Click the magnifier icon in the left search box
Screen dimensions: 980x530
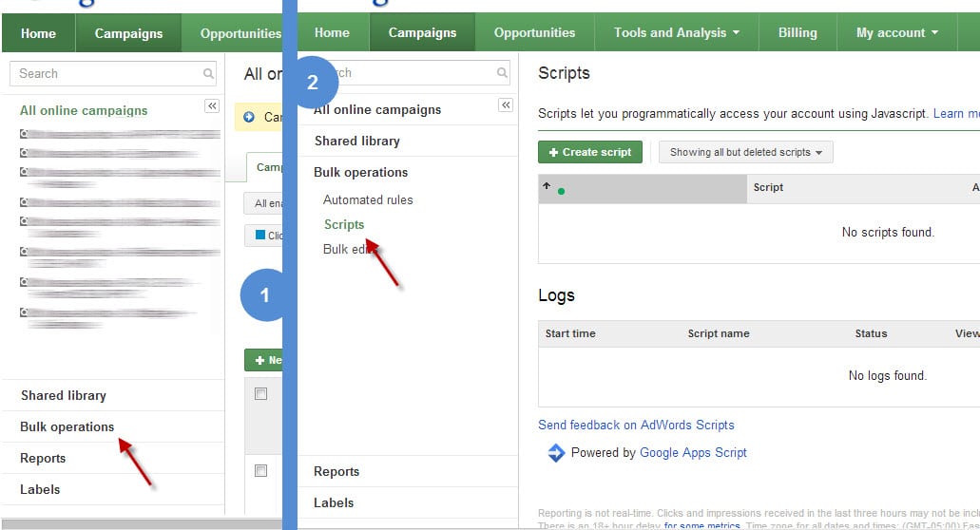coord(208,73)
